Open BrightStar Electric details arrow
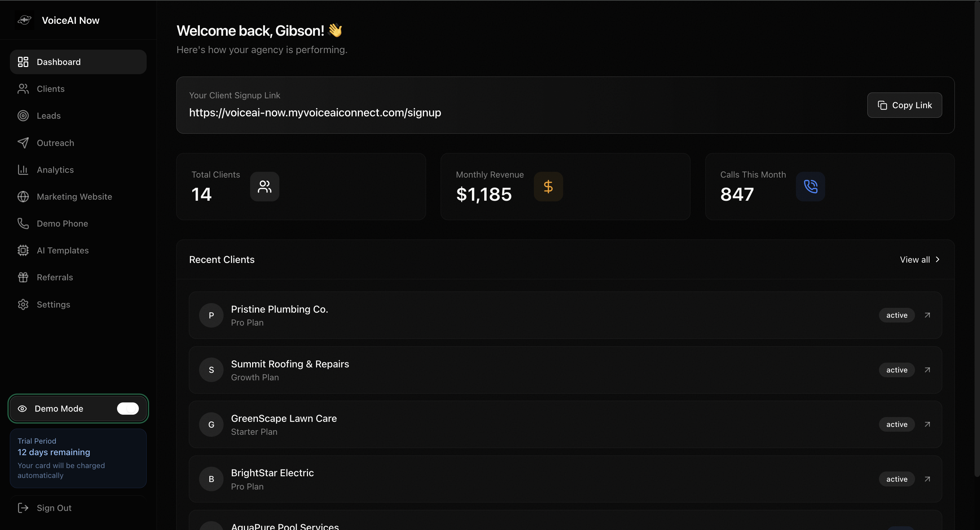This screenshot has height=530, width=980. 927,479
